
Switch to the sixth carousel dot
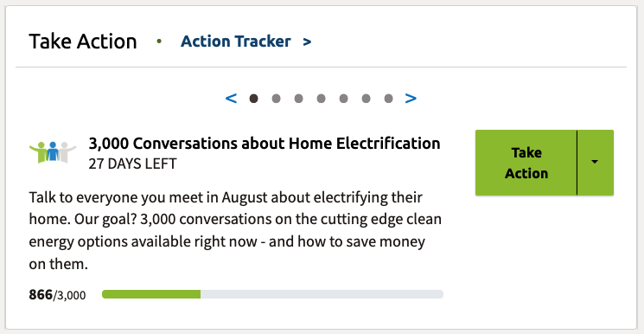point(366,99)
